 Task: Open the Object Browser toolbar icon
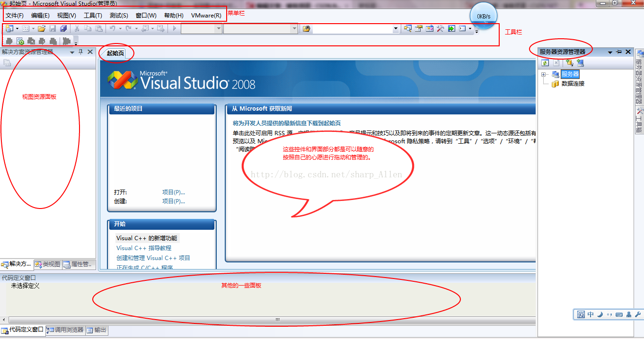(x=429, y=28)
